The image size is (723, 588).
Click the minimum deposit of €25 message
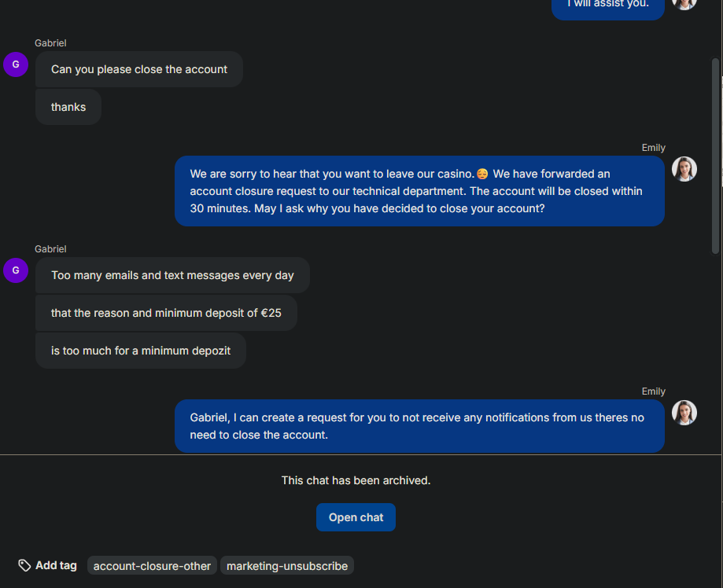pyautogui.click(x=166, y=313)
